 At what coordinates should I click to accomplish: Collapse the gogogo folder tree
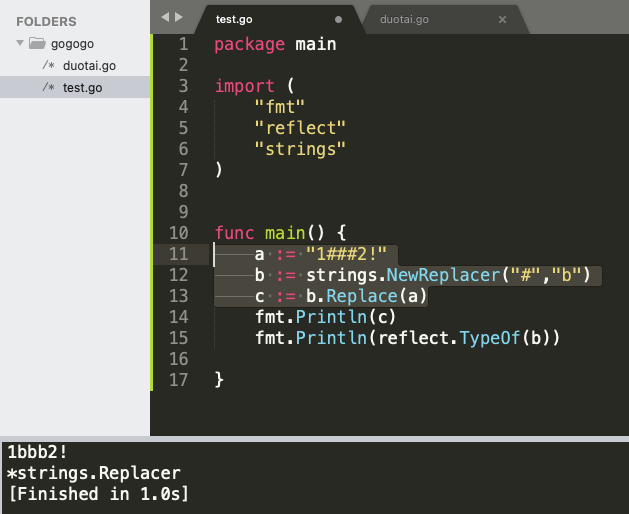tap(20, 43)
